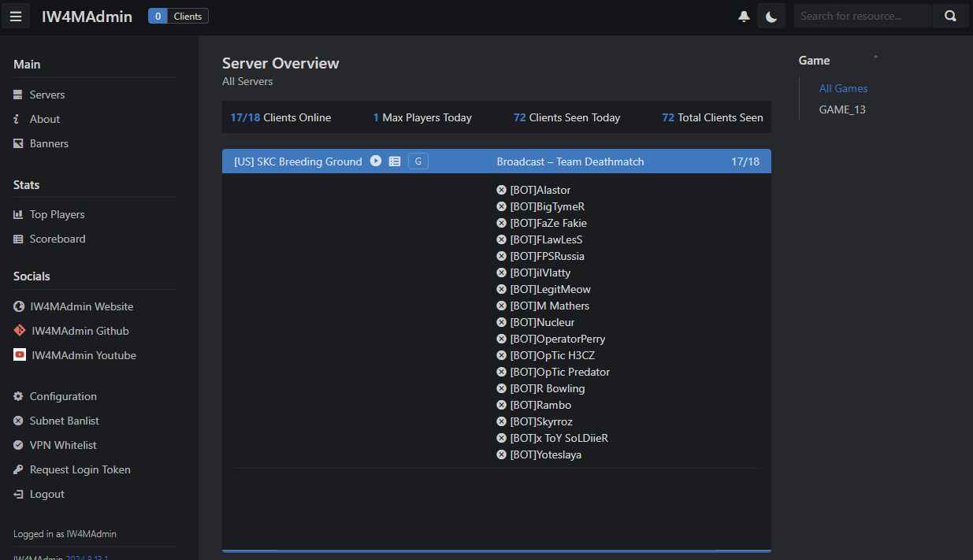The width and height of the screenshot is (973, 560).
Task: Kick [BOT]OpTic Predator with the X icon
Action: [x=501, y=372]
